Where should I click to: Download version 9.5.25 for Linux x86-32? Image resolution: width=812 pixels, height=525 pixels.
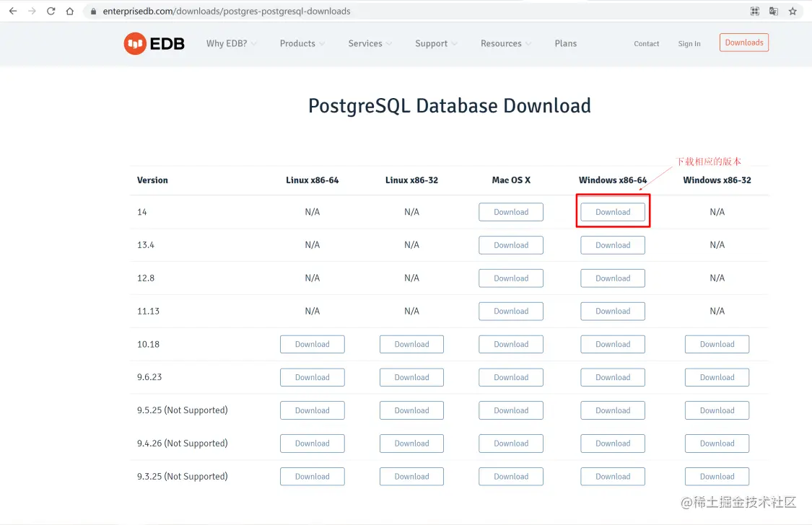tap(411, 410)
